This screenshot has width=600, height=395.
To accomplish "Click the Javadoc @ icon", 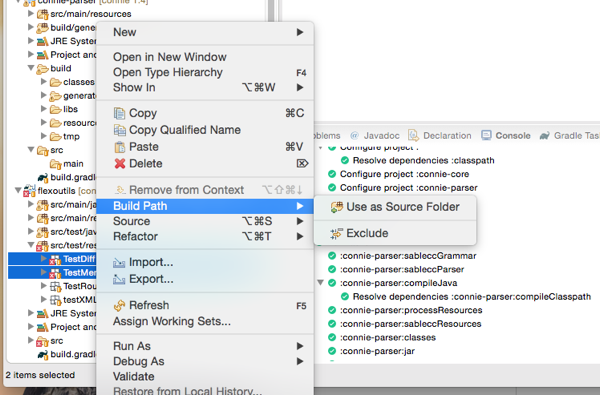I will 354,135.
